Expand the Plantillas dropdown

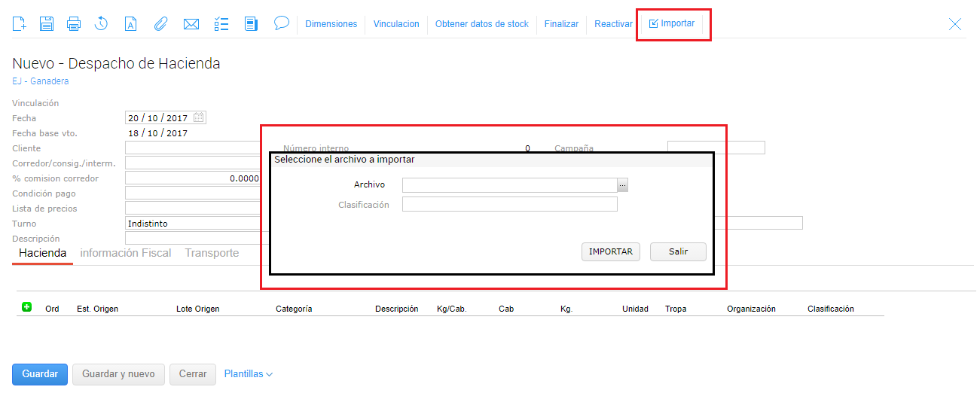249,374
